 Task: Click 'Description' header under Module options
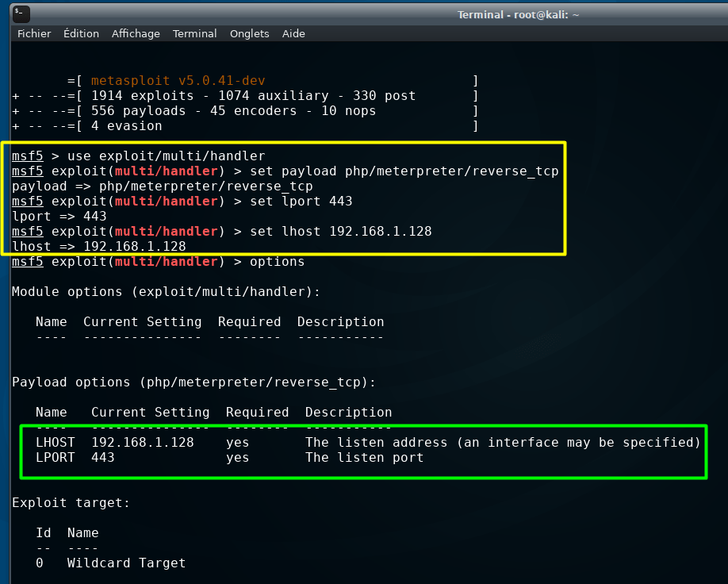click(x=340, y=321)
